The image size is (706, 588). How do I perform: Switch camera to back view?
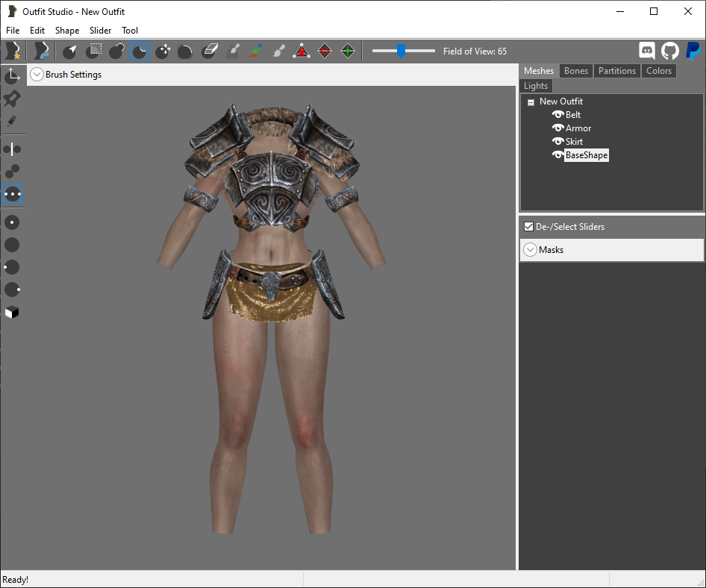[x=12, y=245]
